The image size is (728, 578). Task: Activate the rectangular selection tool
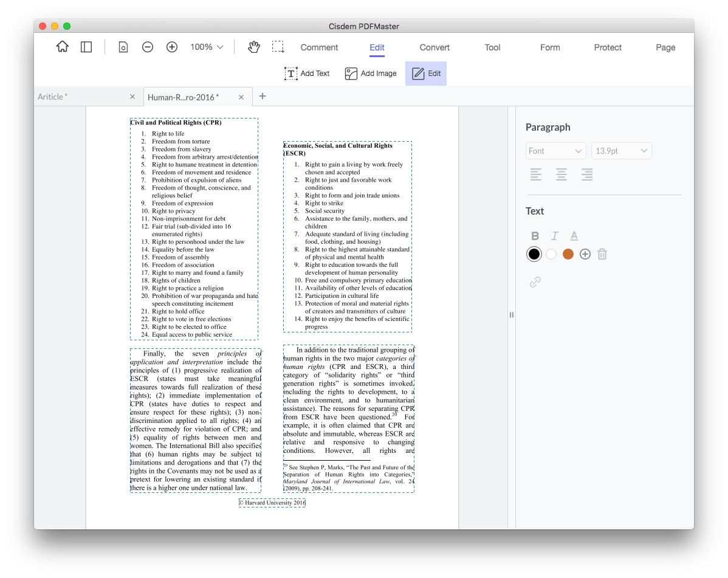(278, 47)
